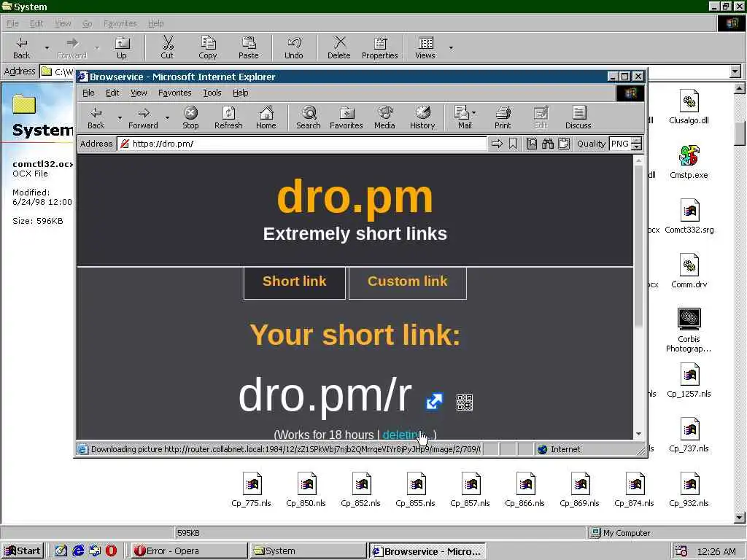The image size is (747, 560).
Task: Click the Stop button in Internet Explorer
Action: click(x=190, y=117)
